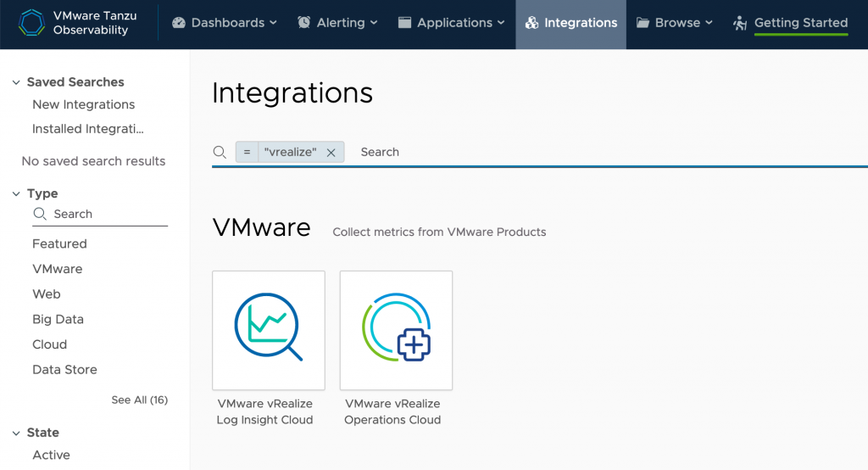Image resolution: width=868 pixels, height=470 pixels.
Task: Click the VMware section heading
Action: [261, 228]
